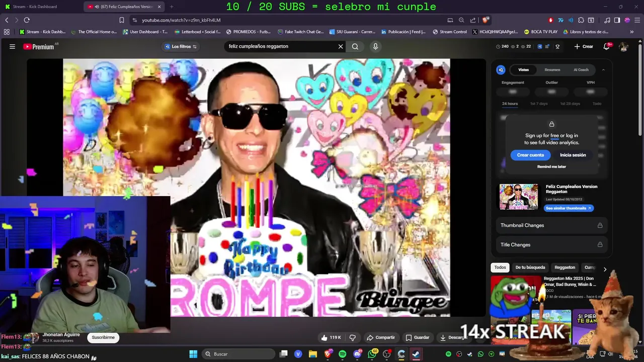The image size is (644, 362).
Task: Go to YouTube Premium home logo
Action: [x=39, y=46]
